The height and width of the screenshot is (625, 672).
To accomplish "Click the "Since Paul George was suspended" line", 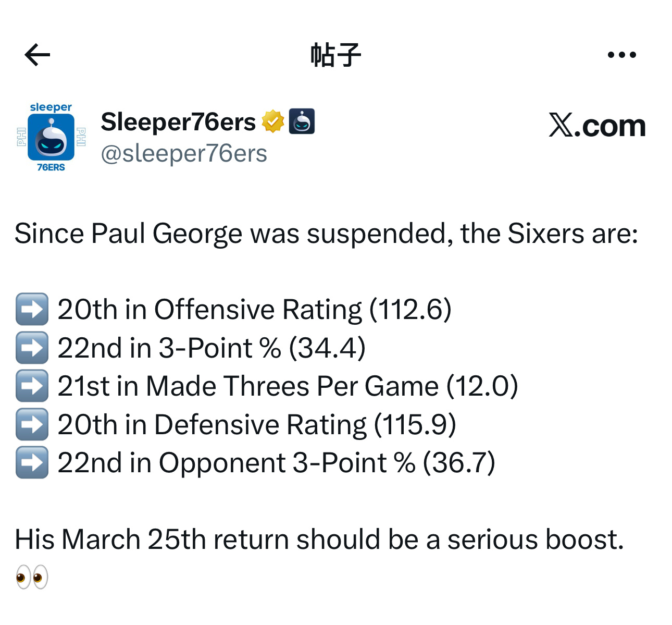I will [326, 233].
